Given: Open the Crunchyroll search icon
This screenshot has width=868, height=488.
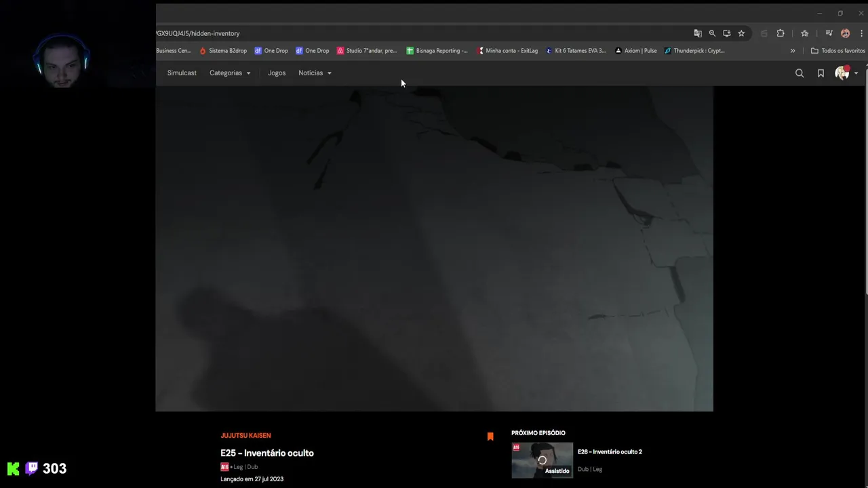Looking at the screenshot, I should click(x=800, y=73).
